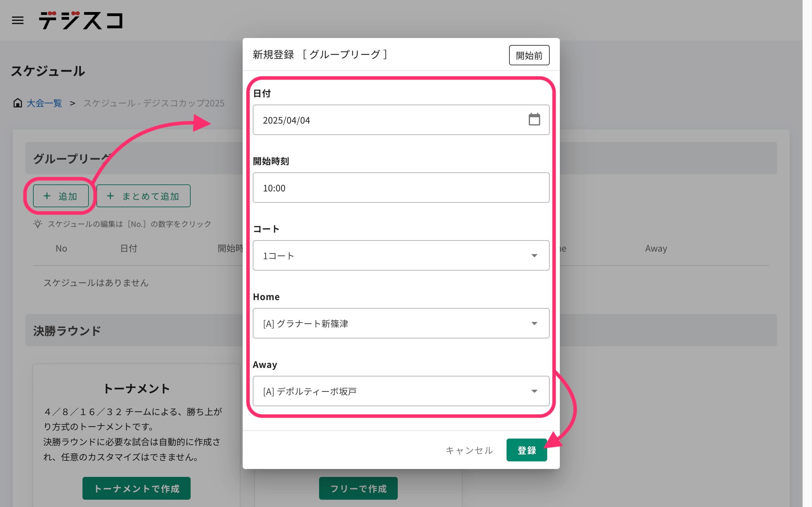This screenshot has width=812, height=507.
Task: Click the home icon in breadcrumb
Action: click(x=17, y=103)
